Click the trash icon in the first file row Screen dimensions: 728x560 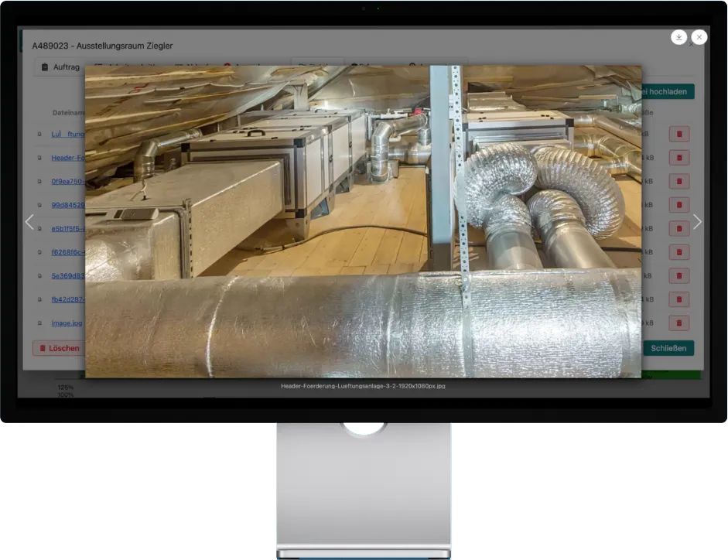[x=678, y=134]
